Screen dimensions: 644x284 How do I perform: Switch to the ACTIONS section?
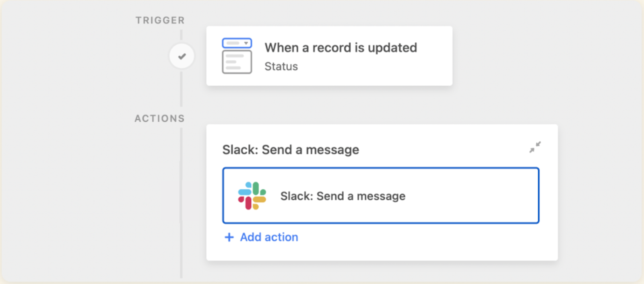coord(159,118)
